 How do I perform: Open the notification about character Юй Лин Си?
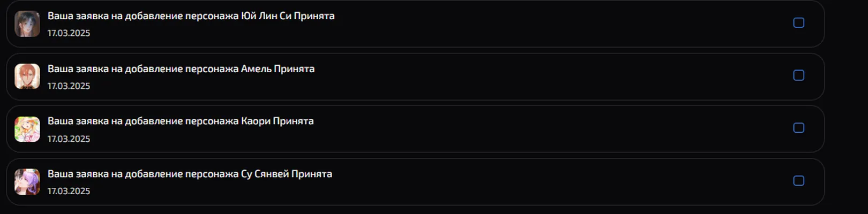[415, 24]
